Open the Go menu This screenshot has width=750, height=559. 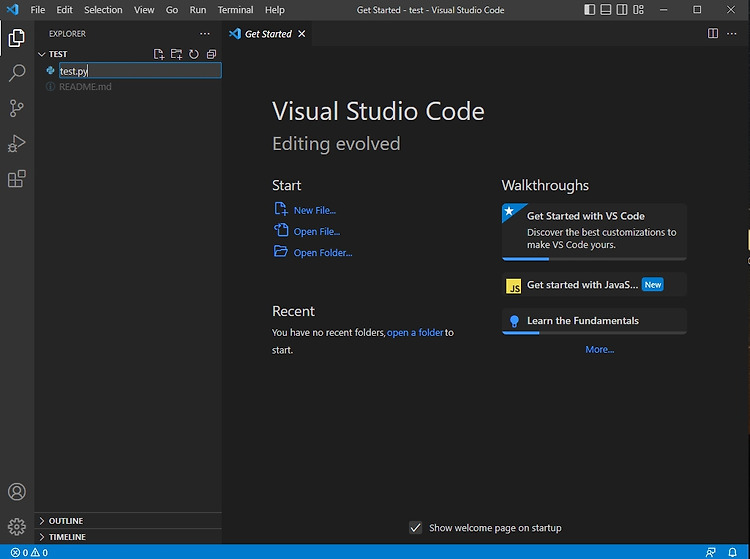click(x=172, y=10)
